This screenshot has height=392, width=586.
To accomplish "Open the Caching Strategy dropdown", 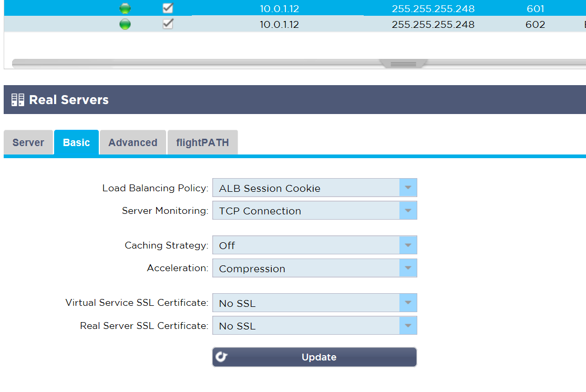I will [314, 245].
